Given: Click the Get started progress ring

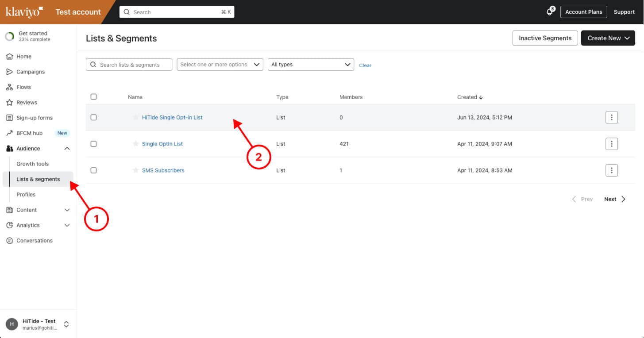Looking at the screenshot, I should click(10, 36).
